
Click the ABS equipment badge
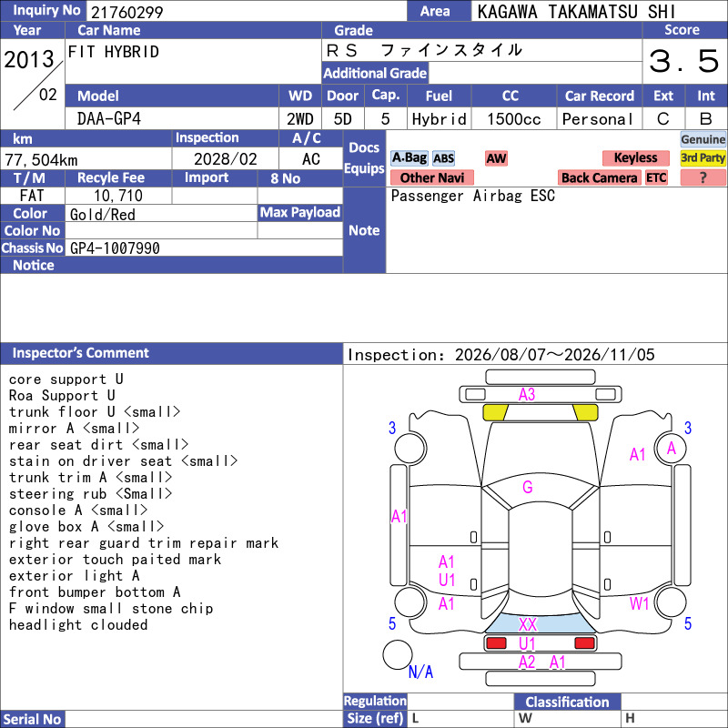(x=443, y=158)
